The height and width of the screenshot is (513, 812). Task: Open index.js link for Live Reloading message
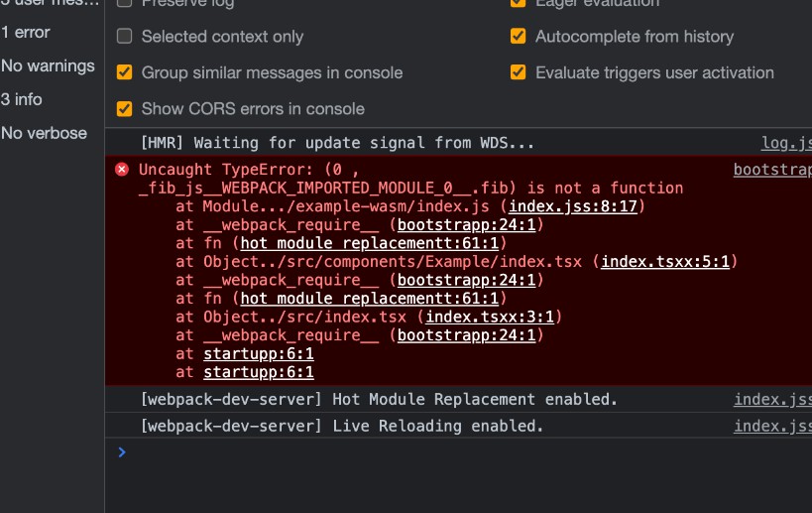point(772,426)
